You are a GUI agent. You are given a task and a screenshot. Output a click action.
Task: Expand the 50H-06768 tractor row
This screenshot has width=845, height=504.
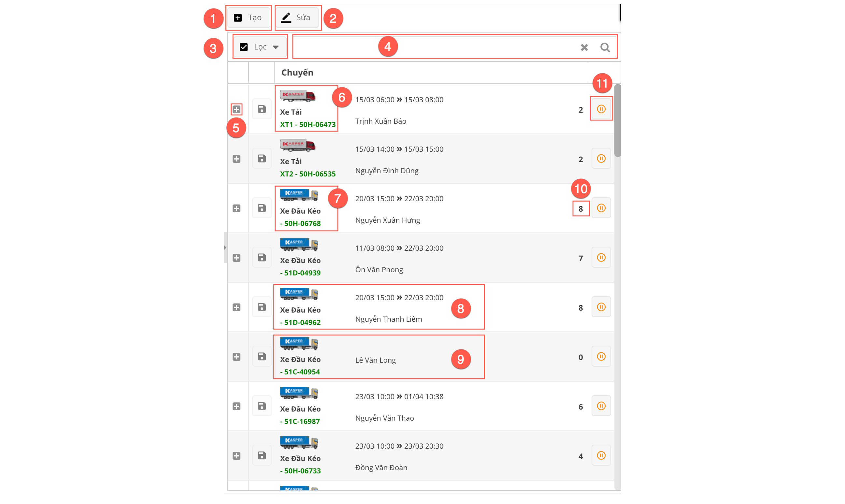coord(236,208)
